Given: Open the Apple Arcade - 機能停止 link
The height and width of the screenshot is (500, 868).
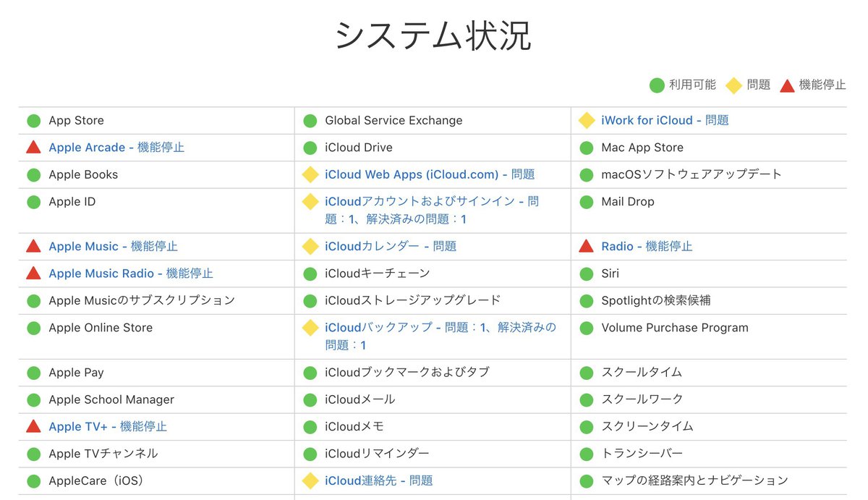Looking at the screenshot, I should point(116,148).
